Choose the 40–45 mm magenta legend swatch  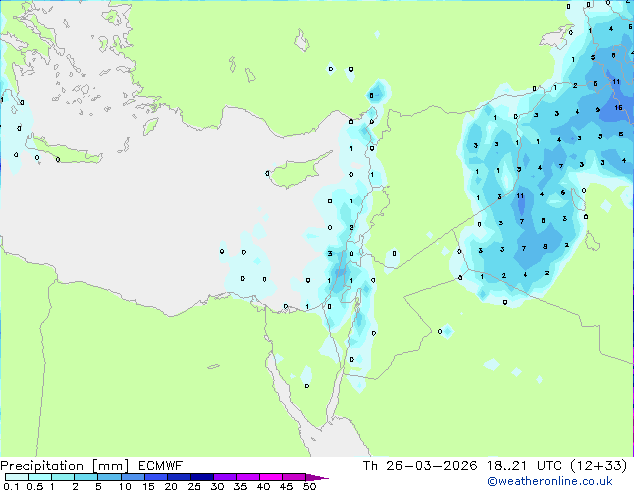click(x=271, y=477)
